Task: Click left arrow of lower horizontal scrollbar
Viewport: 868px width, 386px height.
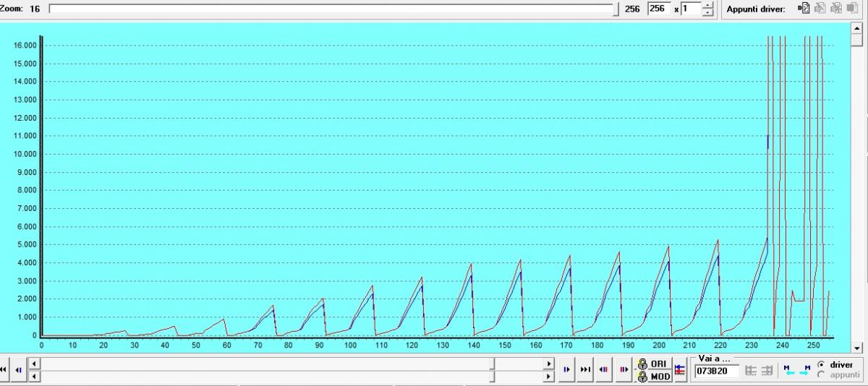Action: point(35,376)
